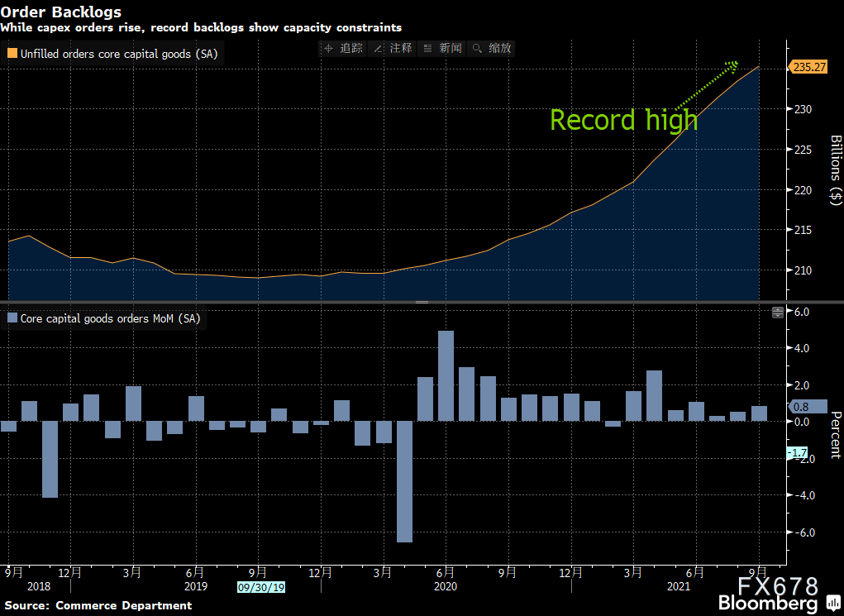844x616 pixels.
Task: Activate the magnifier zoom icon (缩放)
Action: tap(477, 49)
